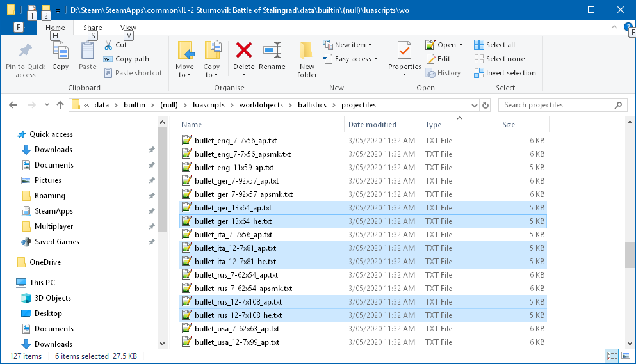Click Paste shortcut in ribbon
Viewport: 636px width, 364px height.
(x=133, y=73)
